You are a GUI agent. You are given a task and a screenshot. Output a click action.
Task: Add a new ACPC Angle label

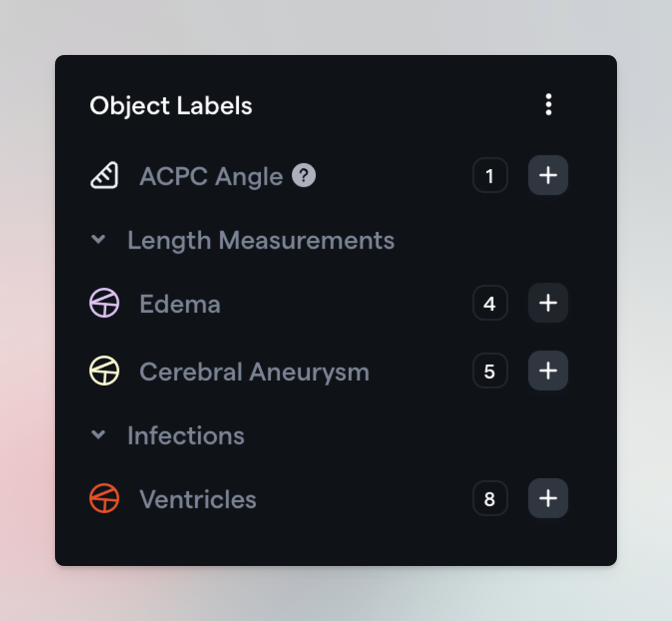coord(548,175)
